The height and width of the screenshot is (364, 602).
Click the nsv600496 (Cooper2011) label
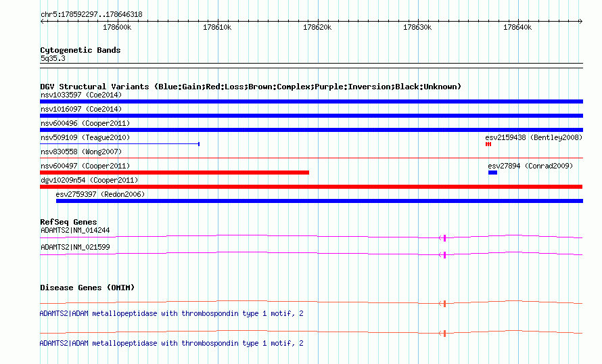pos(85,123)
